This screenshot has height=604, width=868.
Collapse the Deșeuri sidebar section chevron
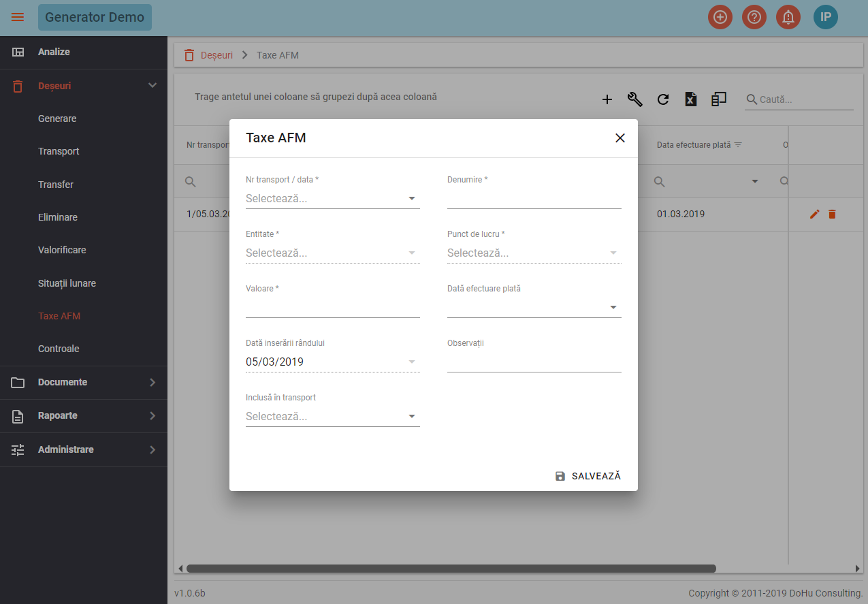pos(152,86)
